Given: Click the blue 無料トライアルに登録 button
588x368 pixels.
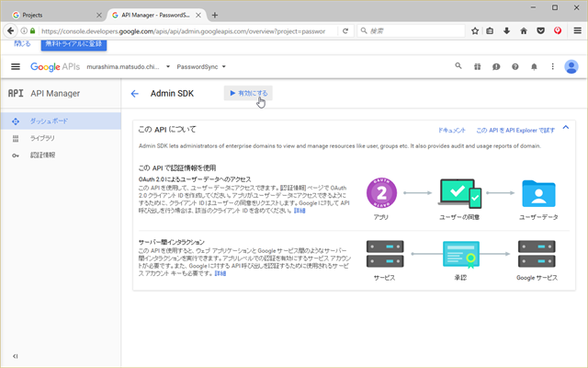Looking at the screenshot, I should tap(73, 44).
